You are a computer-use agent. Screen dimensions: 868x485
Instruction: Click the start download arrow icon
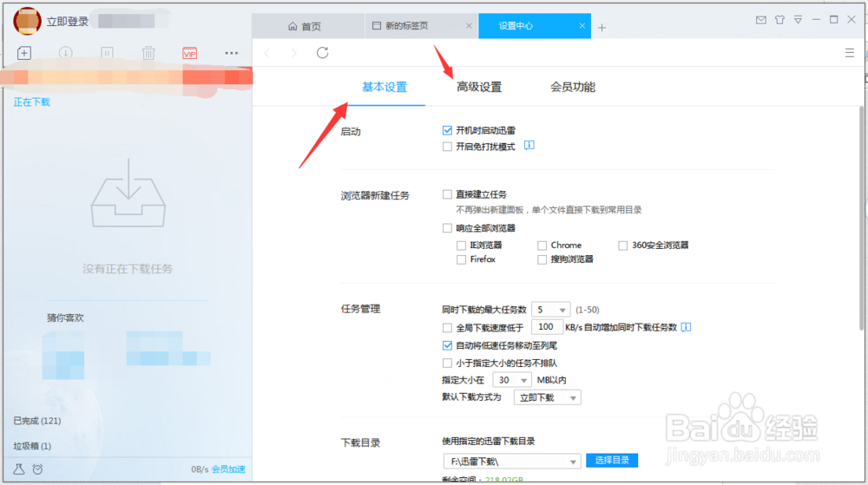[65, 53]
